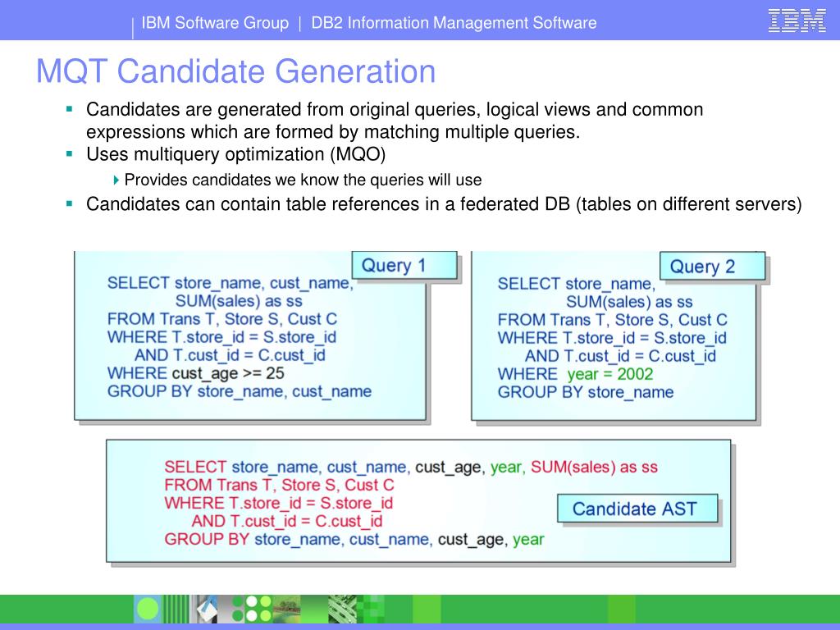840x630 pixels.
Task: Click 'IBM Software Group' in the header
Action: coord(215,22)
